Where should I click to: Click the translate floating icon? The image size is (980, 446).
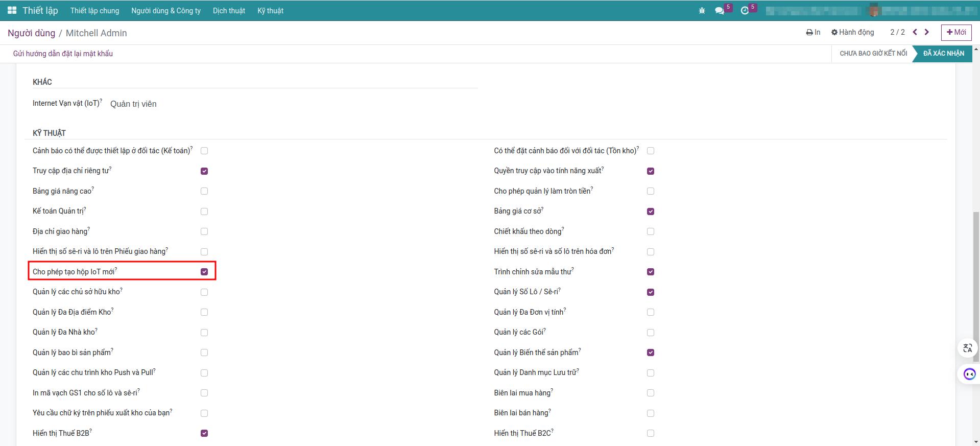(967, 348)
